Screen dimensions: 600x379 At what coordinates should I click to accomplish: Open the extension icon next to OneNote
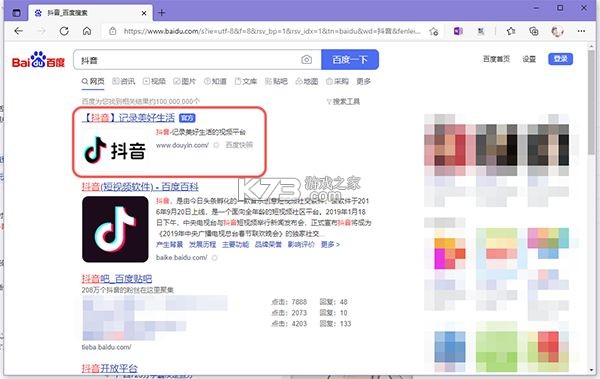click(x=481, y=31)
